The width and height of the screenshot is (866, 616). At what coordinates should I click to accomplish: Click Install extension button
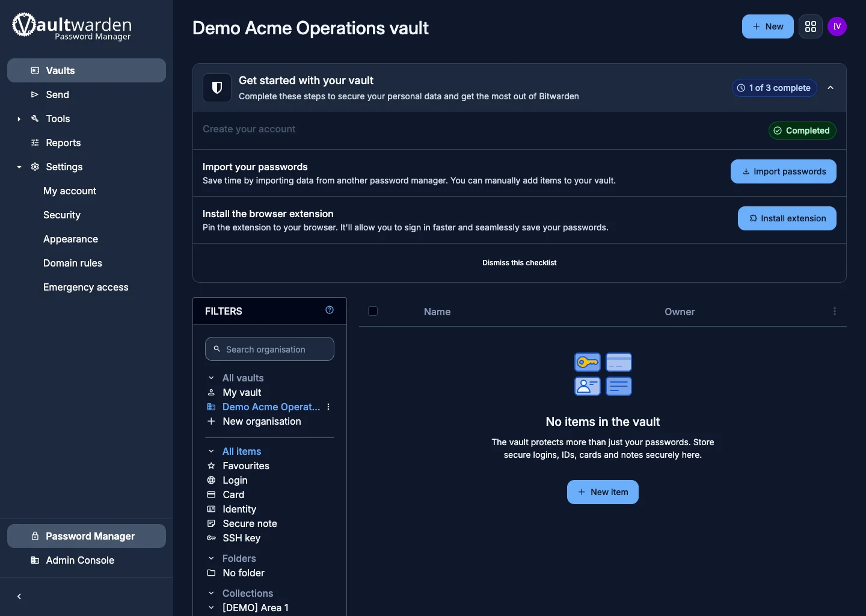pos(787,218)
